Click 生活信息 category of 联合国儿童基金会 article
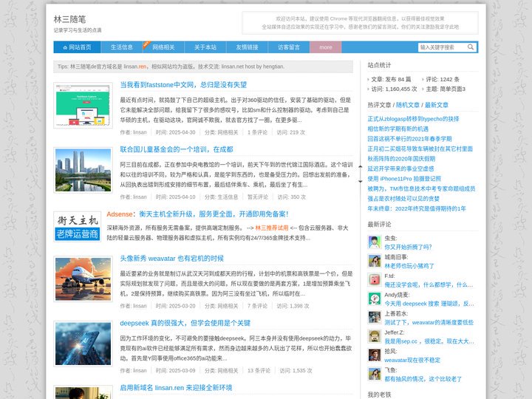 point(228,197)
